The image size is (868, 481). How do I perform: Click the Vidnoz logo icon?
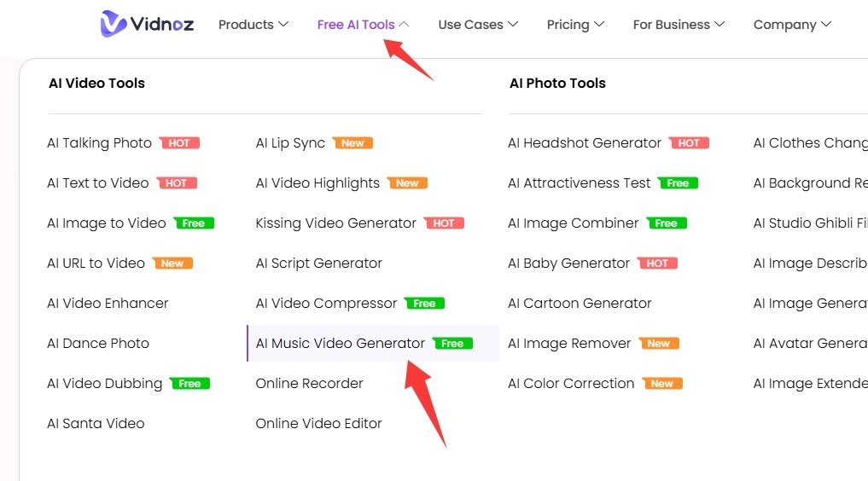(x=114, y=24)
